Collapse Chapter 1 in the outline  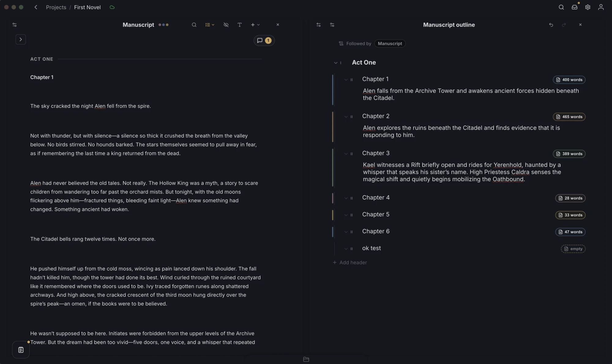[346, 79]
